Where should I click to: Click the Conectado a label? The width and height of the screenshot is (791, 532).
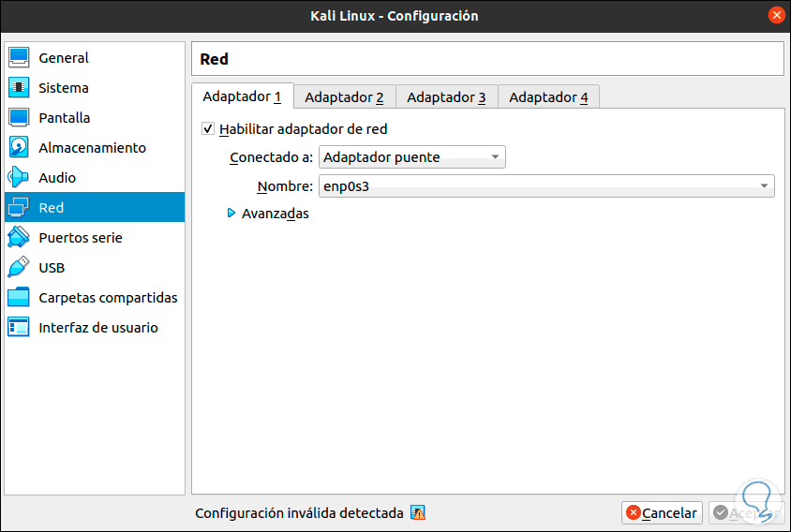click(272, 157)
